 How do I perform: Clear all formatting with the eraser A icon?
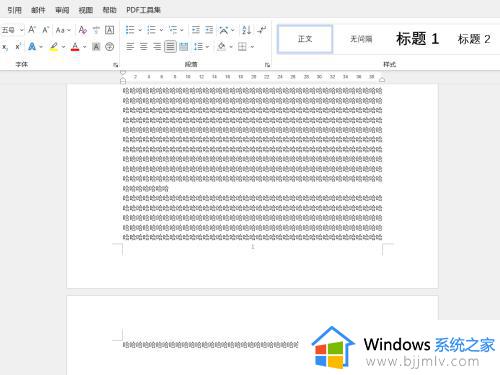(83, 30)
